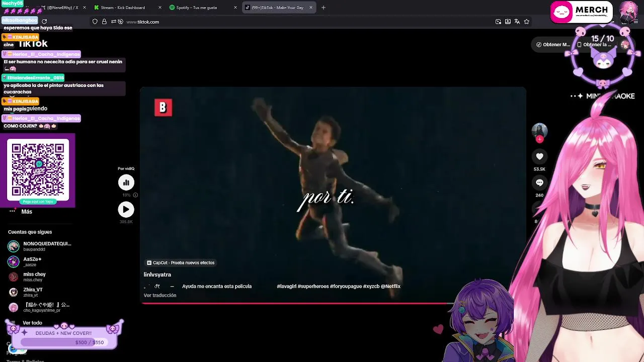
Task: Click 'Cuentas que sigues' heading
Action: point(30,232)
